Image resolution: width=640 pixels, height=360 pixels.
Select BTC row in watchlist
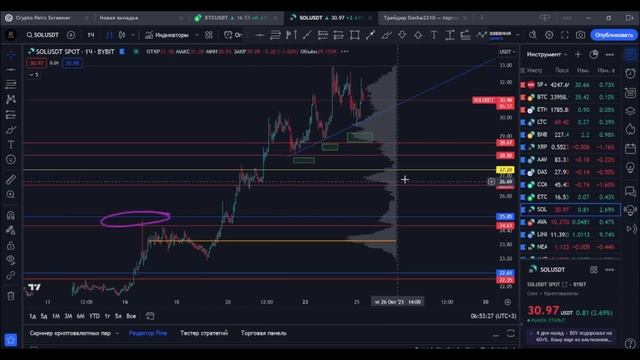click(x=570, y=97)
